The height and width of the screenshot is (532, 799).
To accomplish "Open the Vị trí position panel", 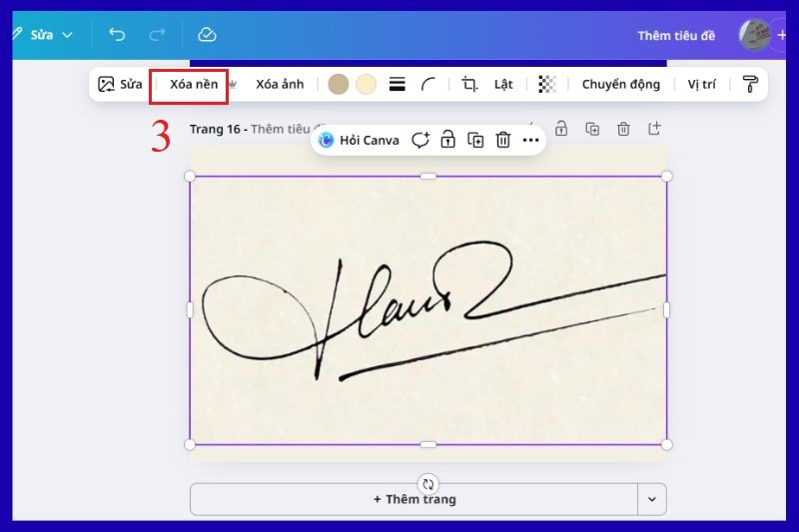I will pyautogui.click(x=702, y=84).
